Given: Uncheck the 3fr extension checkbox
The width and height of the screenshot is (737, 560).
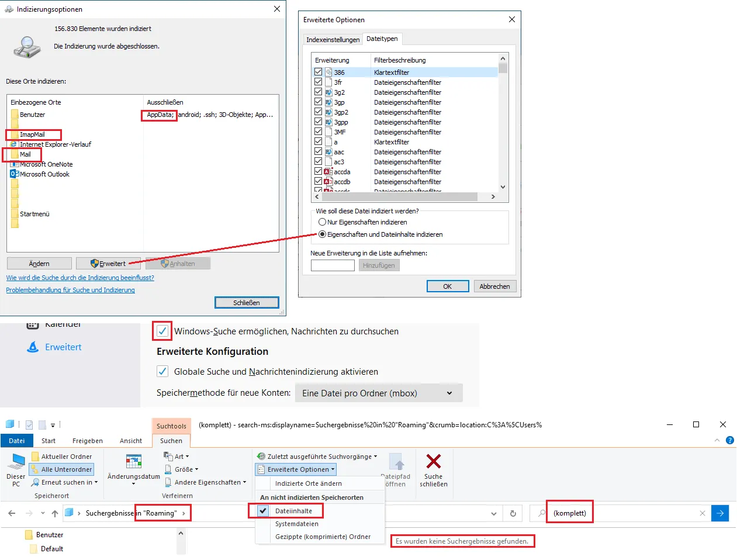Looking at the screenshot, I should [319, 82].
